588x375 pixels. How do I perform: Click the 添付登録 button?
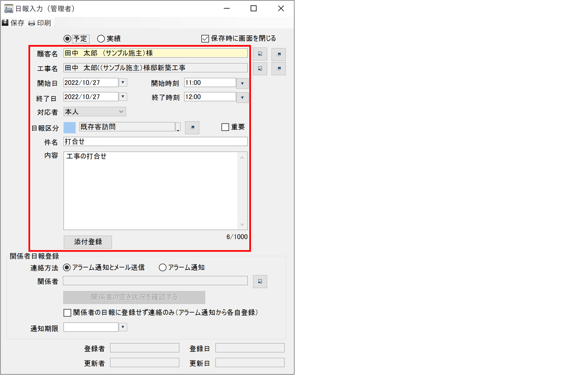(88, 242)
